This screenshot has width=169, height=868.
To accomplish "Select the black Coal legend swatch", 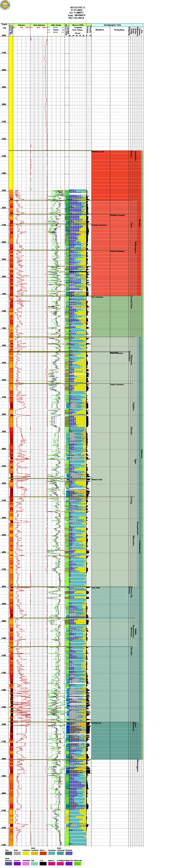I will [x=43, y=864].
